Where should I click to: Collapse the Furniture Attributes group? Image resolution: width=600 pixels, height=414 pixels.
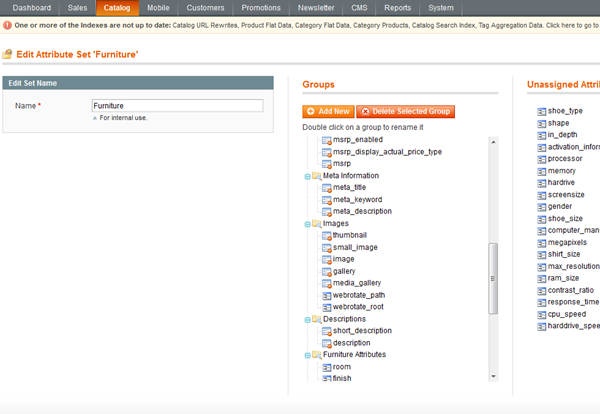coord(306,355)
